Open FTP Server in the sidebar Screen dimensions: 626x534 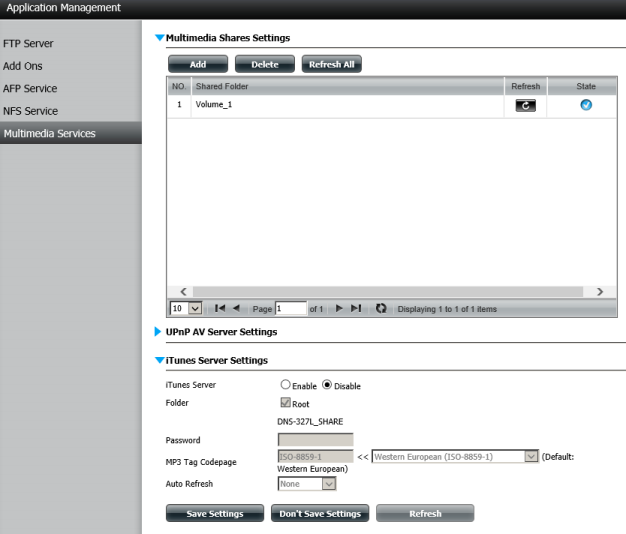coord(28,44)
